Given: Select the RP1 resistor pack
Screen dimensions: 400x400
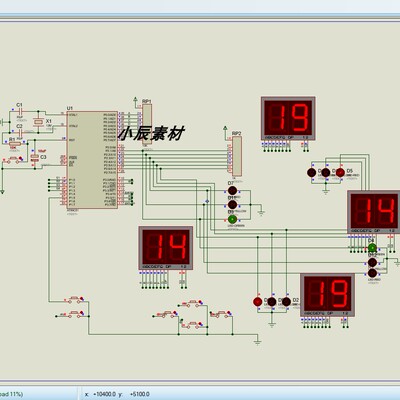Looking at the screenshot, I should [x=147, y=124].
